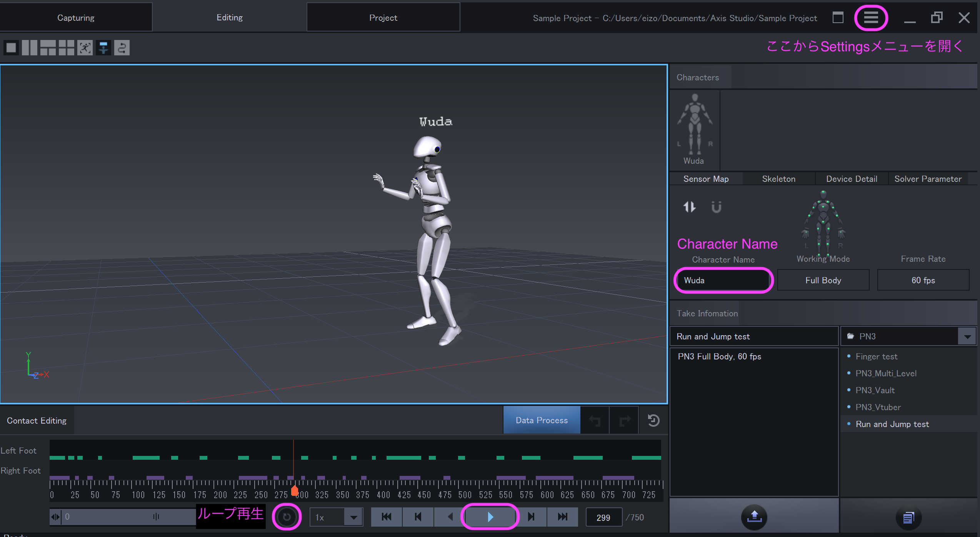This screenshot has width=980, height=537.
Task: Click the reset history icon beside Data Process
Action: 653,420
